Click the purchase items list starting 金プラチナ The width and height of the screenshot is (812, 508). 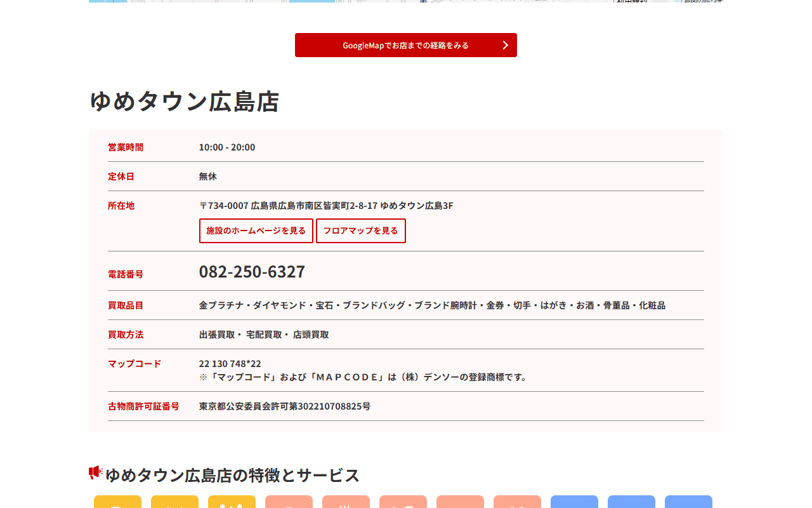pos(432,305)
